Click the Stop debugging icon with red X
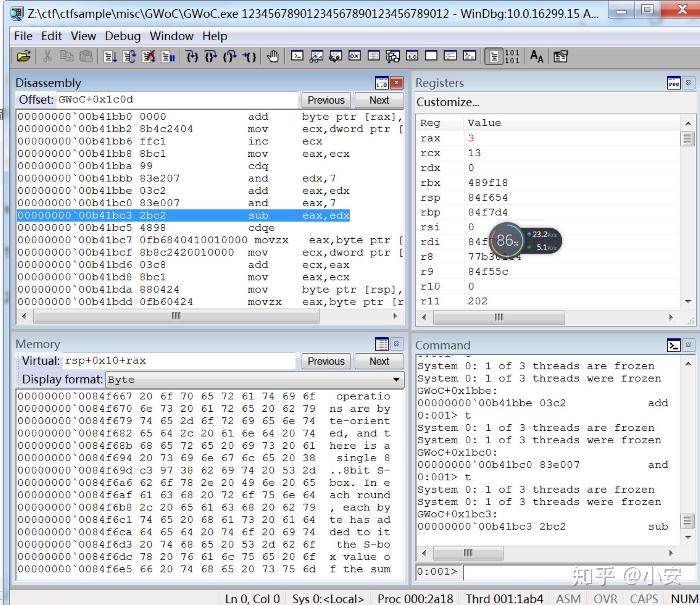 (148, 57)
